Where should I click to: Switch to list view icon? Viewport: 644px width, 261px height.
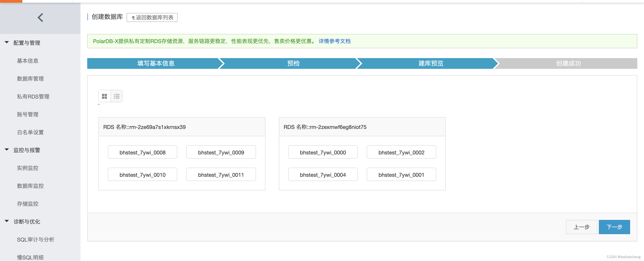117,96
